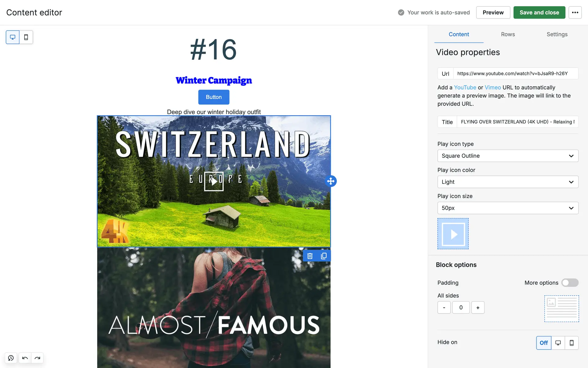Open the Play icon size dropdown

coord(508,208)
